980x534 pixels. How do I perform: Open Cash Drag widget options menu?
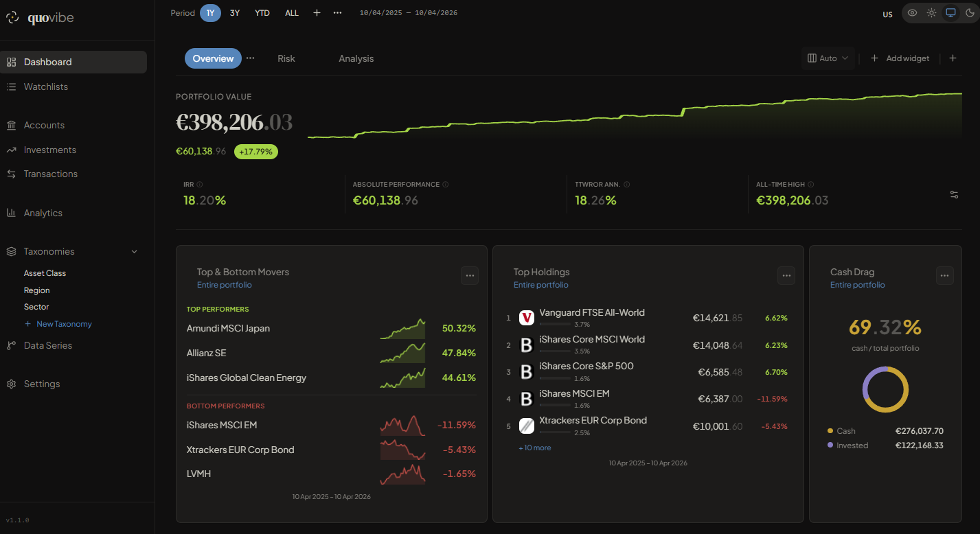click(945, 275)
